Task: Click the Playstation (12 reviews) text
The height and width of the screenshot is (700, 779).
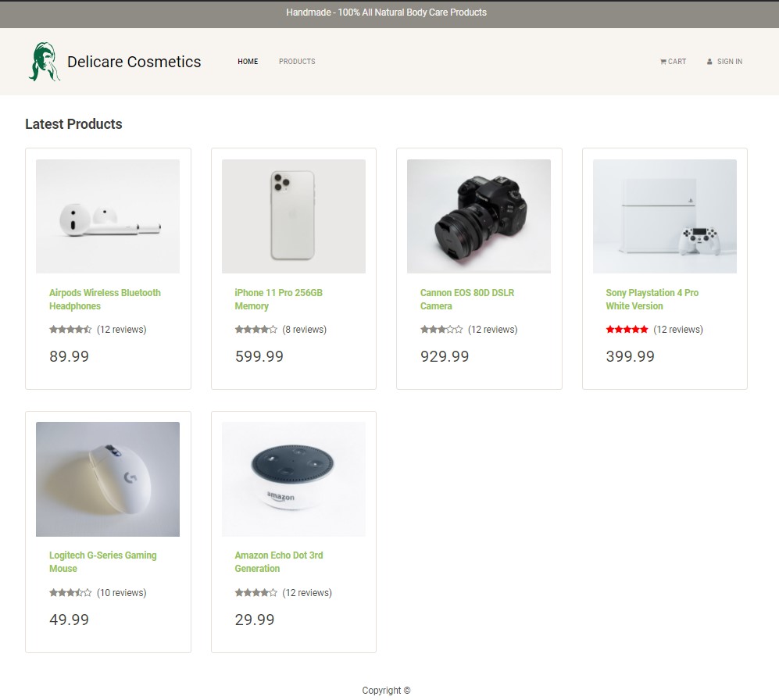Action: (678, 330)
